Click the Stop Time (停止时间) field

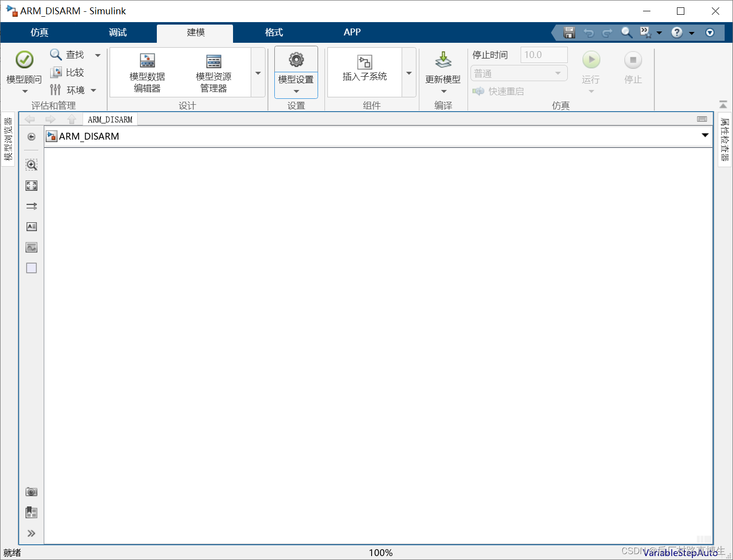point(544,55)
